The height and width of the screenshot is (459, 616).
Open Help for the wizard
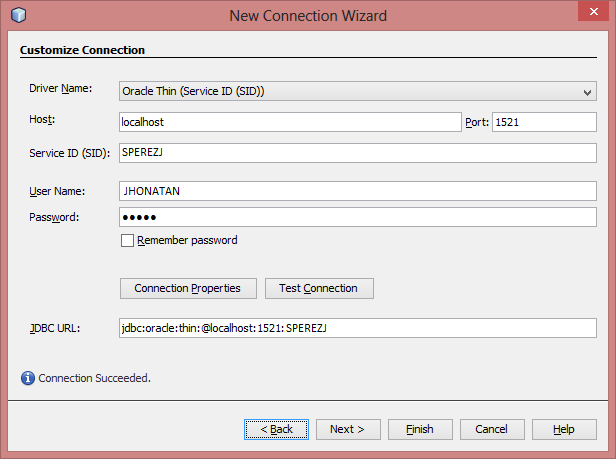click(564, 429)
